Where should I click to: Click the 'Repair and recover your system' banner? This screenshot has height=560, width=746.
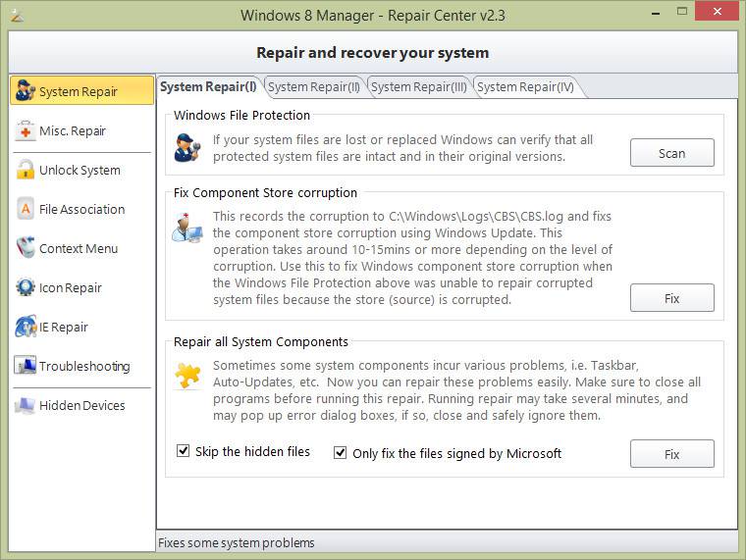(373, 53)
